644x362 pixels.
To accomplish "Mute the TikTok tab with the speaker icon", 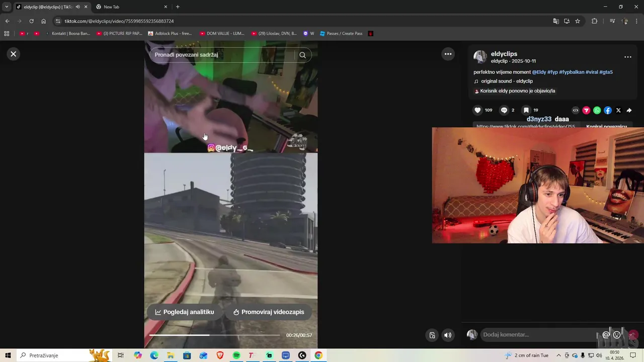I will point(77,7).
